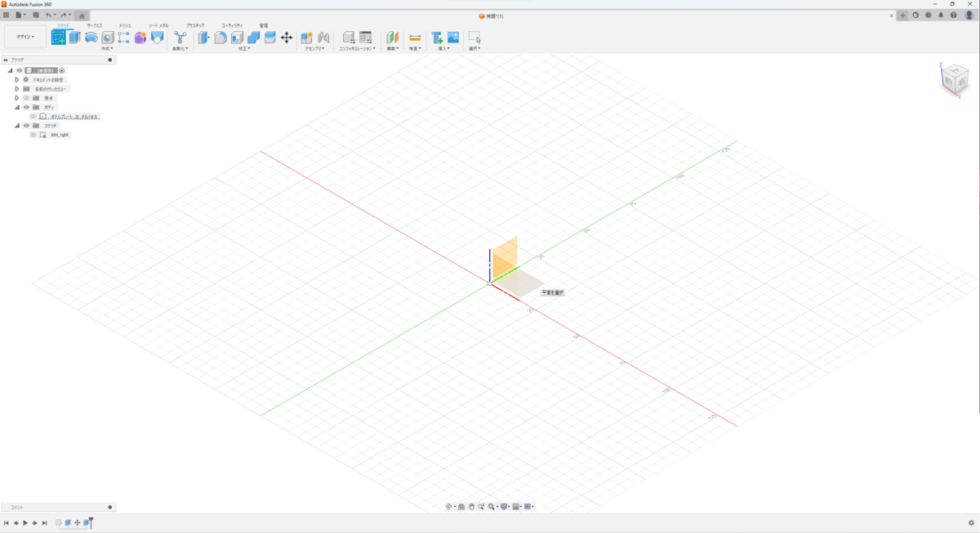Click the Home tab icon
Image resolution: width=980 pixels, height=533 pixels.
(x=82, y=16)
